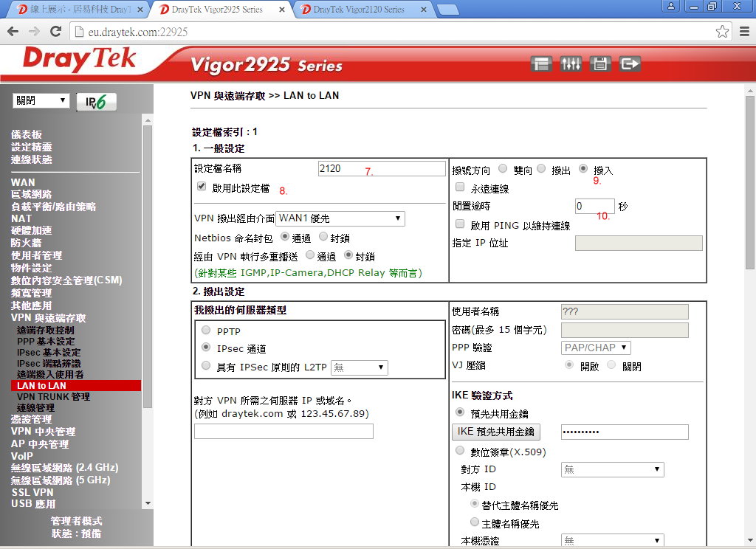Open the PAP/CHAP PPP 驗證 dropdown
756x549 pixels.
(596, 348)
